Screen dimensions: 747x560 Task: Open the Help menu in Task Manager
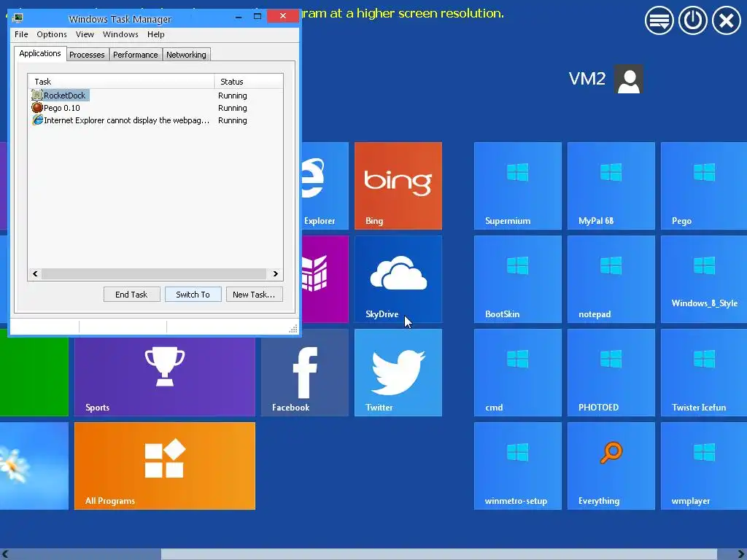point(156,34)
